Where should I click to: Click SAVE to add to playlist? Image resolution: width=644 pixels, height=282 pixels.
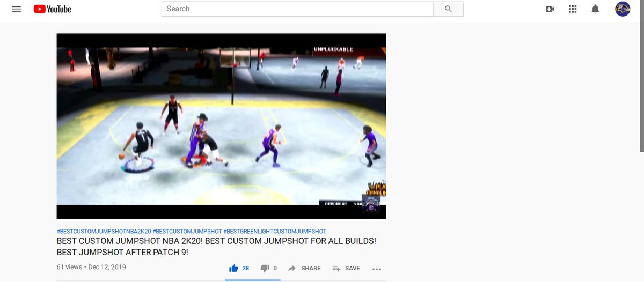346,268
